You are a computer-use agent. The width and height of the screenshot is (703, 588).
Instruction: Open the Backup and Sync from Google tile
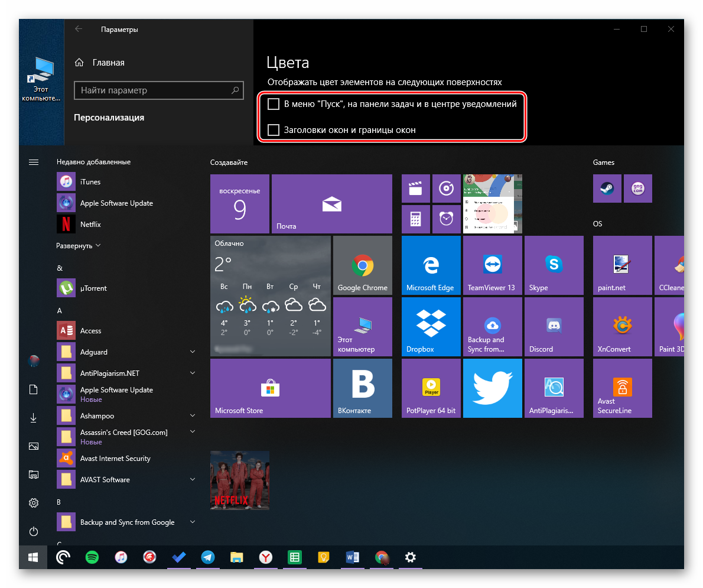click(492, 327)
